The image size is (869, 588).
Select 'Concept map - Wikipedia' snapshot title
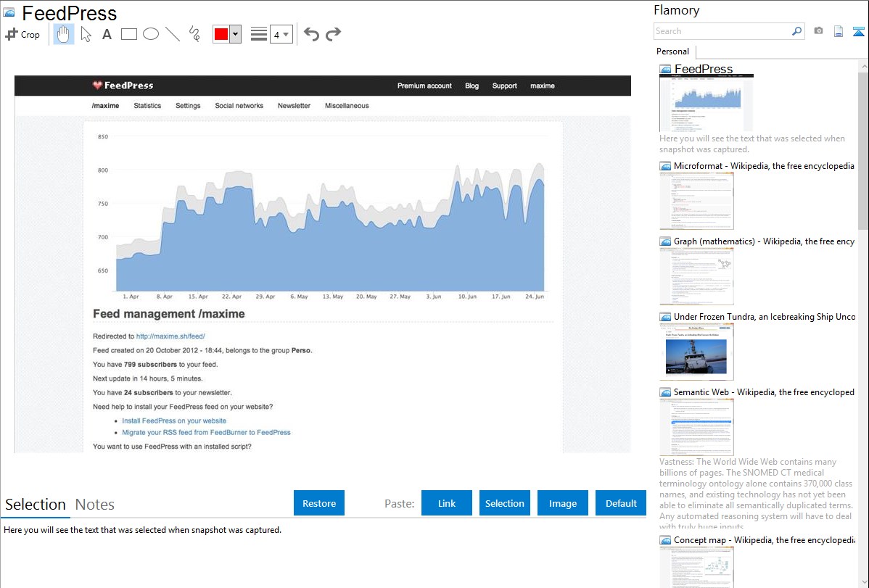pyautogui.click(x=764, y=539)
